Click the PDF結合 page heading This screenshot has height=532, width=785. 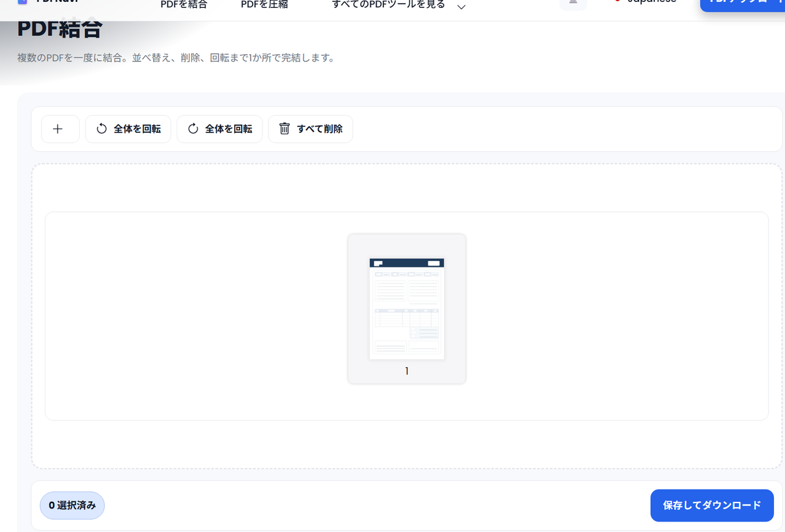pos(59,29)
